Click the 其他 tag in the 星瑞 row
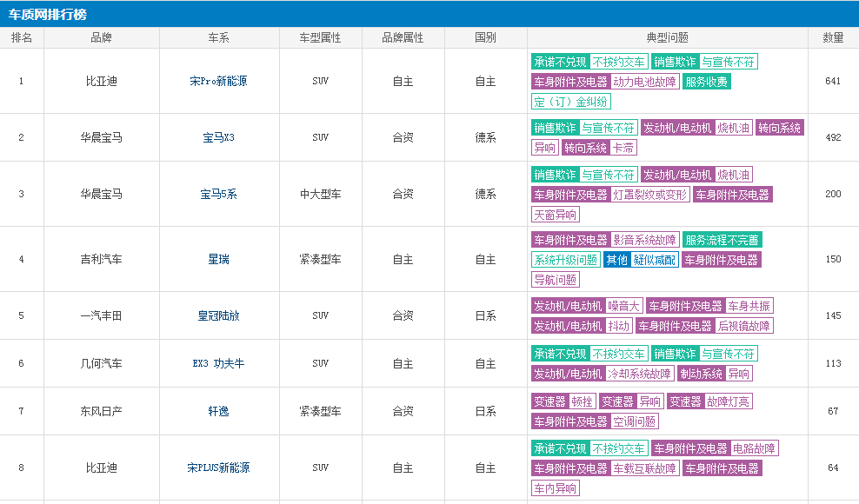This screenshot has width=859, height=504. click(x=616, y=260)
